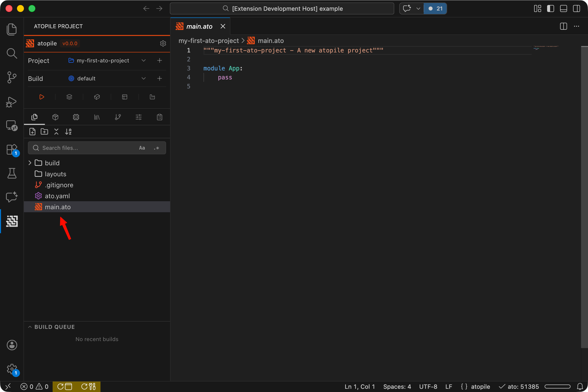
Task: Open the Project selection dropdown
Action: (x=144, y=60)
